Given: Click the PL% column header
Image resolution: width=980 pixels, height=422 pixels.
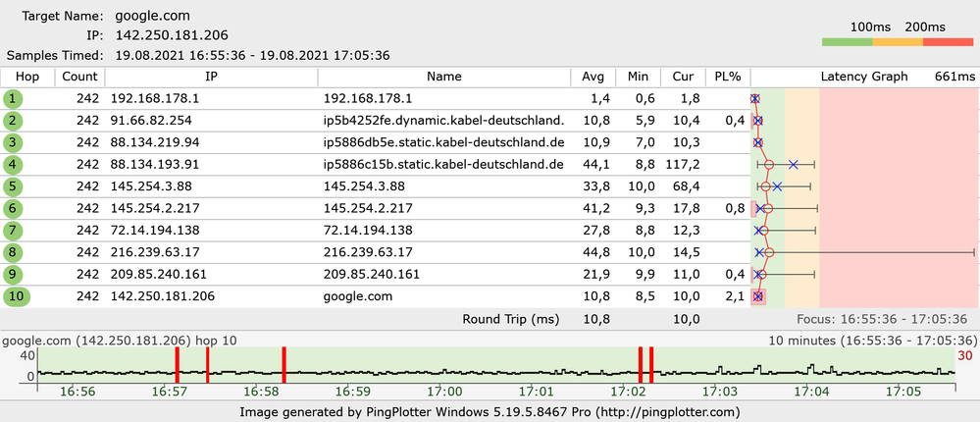Looking at the screenshot, I should point(728,77).
